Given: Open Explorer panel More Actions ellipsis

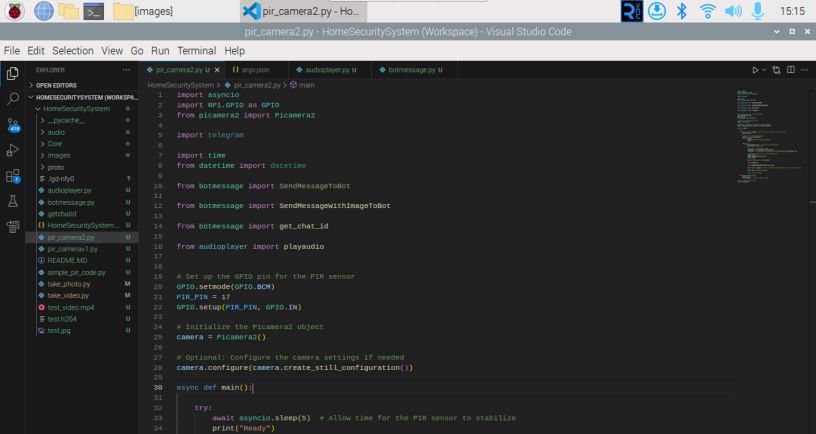Looking at the screenshot, I should 126,70.
